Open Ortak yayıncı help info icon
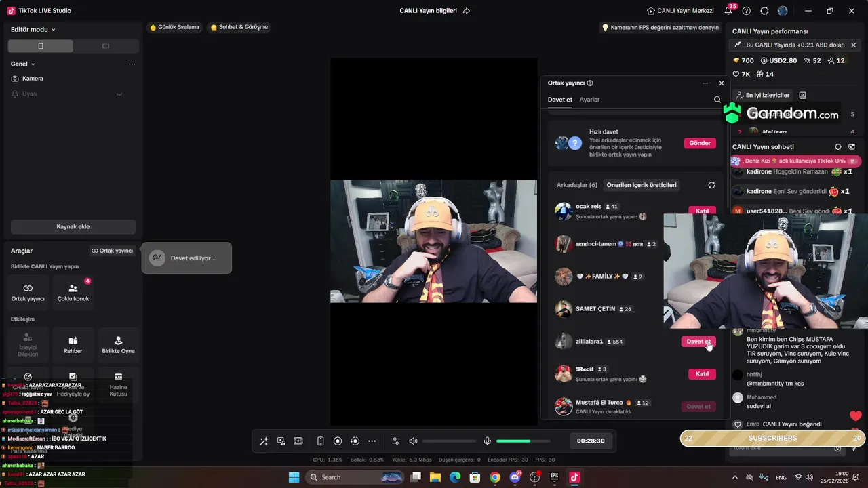 (x=590, y=83)
